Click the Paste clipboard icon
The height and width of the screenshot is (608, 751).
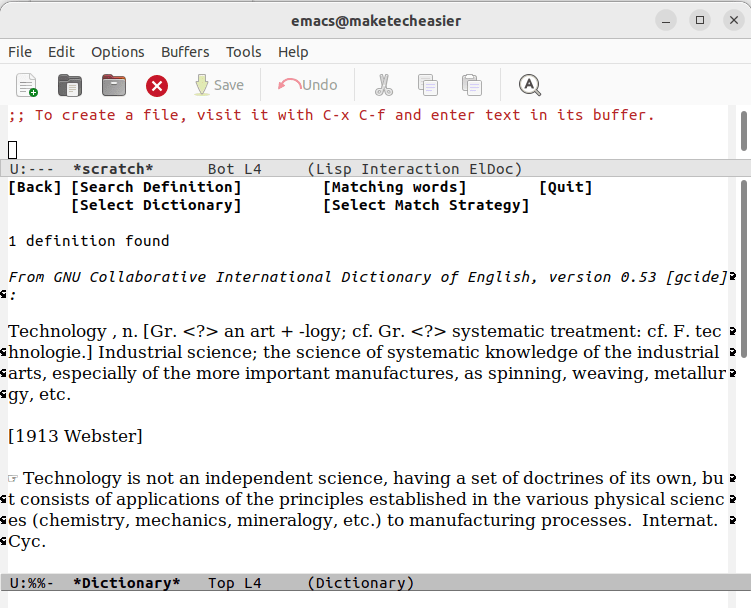point(472,85)
